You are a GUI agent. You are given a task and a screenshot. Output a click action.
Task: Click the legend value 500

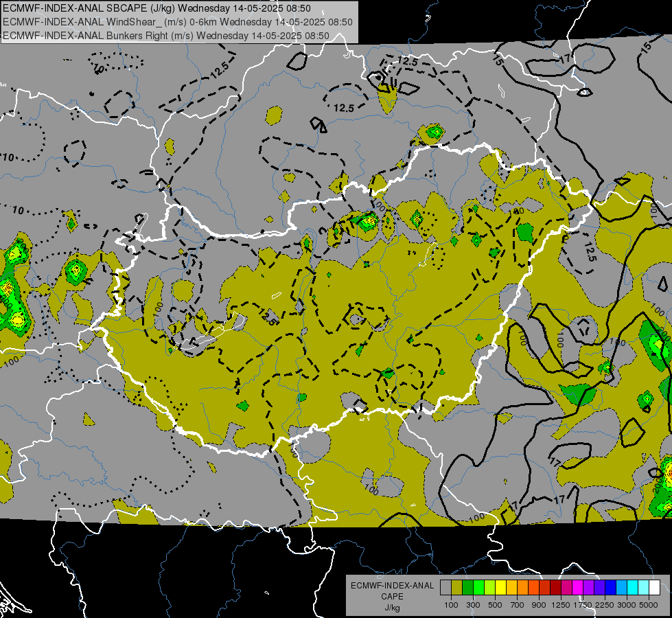495,605
